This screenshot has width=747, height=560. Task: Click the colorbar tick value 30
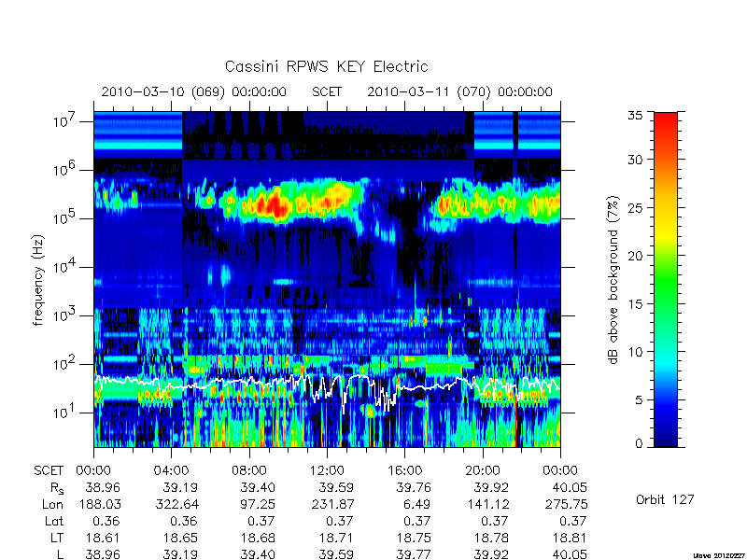(635, 160)
